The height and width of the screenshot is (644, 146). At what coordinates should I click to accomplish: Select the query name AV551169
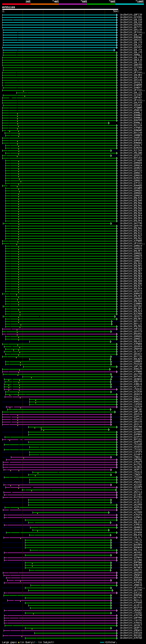pos(8,7)
